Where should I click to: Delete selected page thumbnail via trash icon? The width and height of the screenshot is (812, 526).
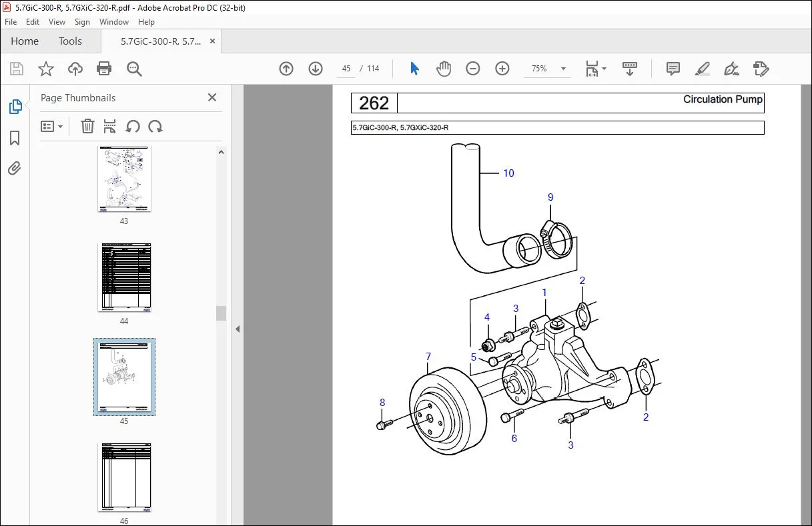point(87,126)
